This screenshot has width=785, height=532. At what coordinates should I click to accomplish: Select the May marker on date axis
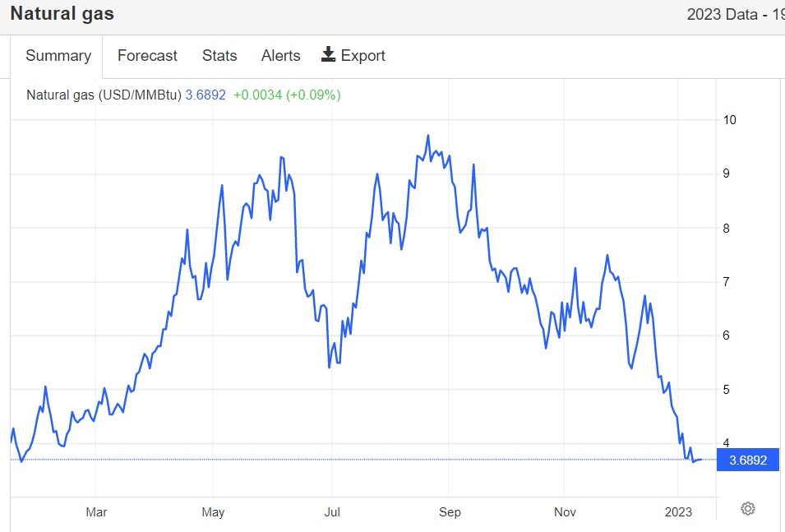[213, 512]
